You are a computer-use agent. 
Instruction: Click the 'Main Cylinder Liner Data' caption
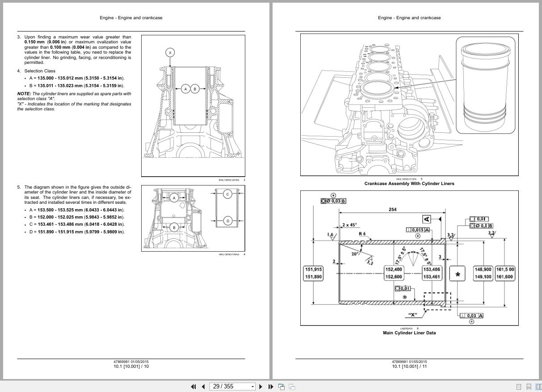point(409,333)
